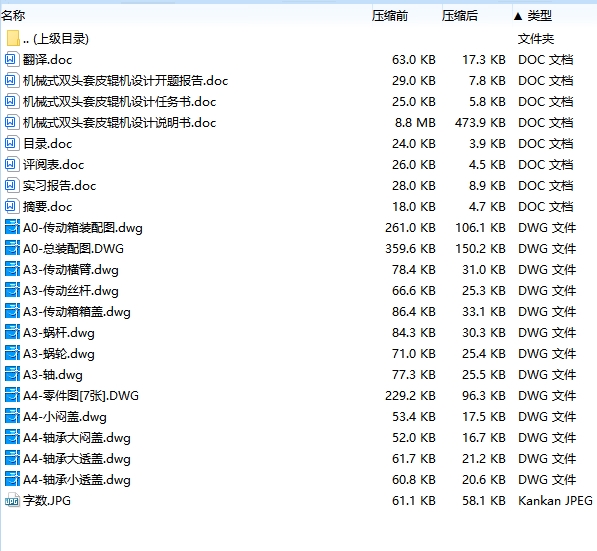Click the Kankan JPEG type cell
Image resolution: width=597 pixels, height=551 pixels.
pos(555,500)
